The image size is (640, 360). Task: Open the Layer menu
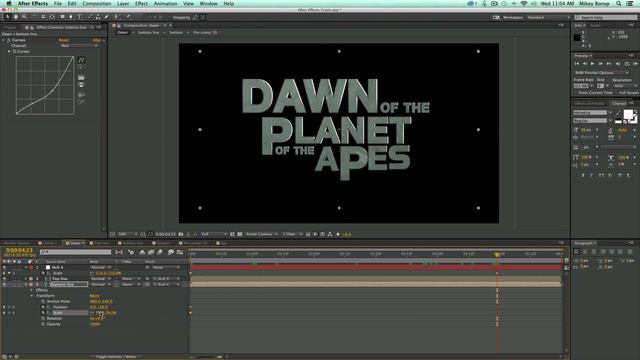pos(123,4)
